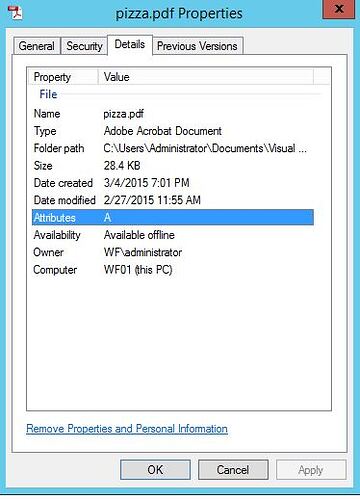The width and height of the screenshot is (360, 500).
Task: Select the Size row showing 28.4 KB
Action: coord(173,166)
